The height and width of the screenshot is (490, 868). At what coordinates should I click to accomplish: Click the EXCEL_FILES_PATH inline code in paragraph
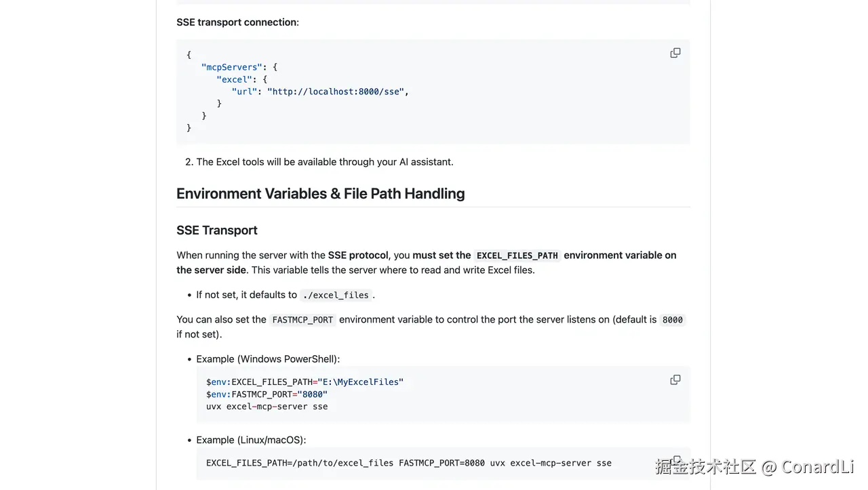click(517, 256)
